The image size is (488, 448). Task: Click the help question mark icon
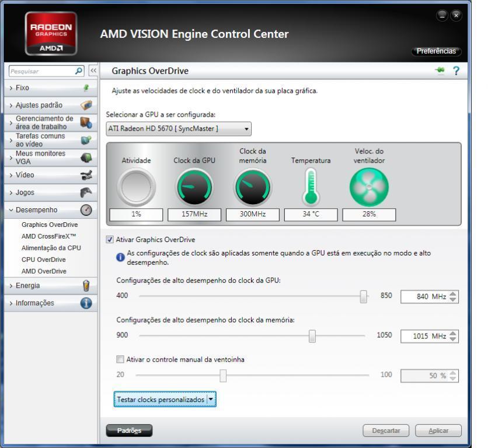pos(456,71)
